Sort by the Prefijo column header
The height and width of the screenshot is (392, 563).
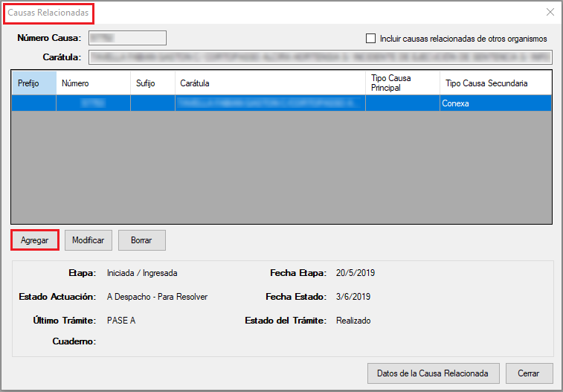pos(33,83)
